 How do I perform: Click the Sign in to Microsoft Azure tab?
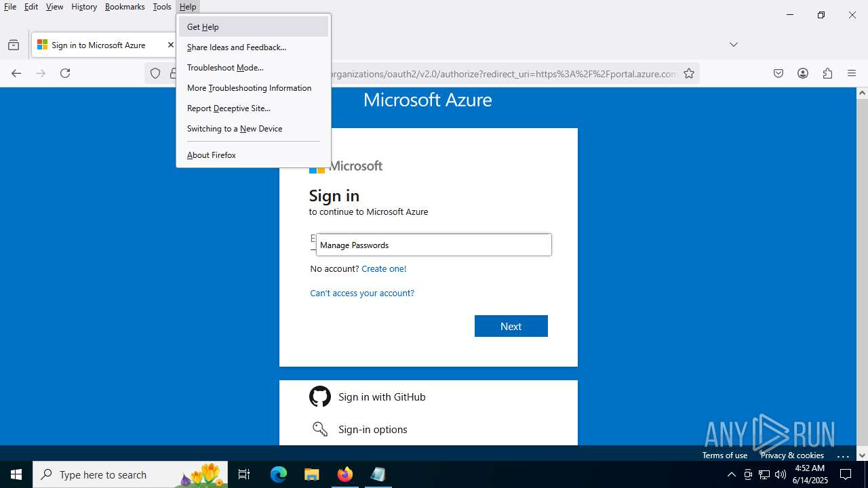[104, 45]
